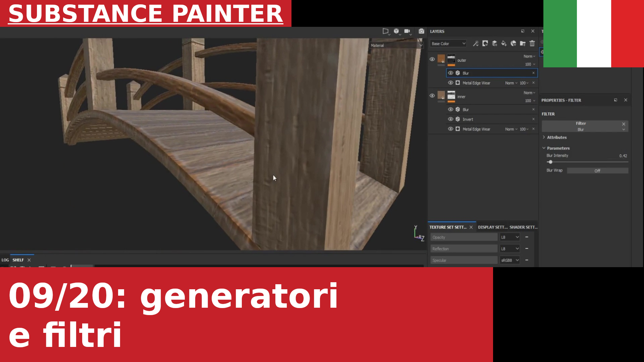
Task: Click the Blur Intensity value 0.42
Action: 623,156
